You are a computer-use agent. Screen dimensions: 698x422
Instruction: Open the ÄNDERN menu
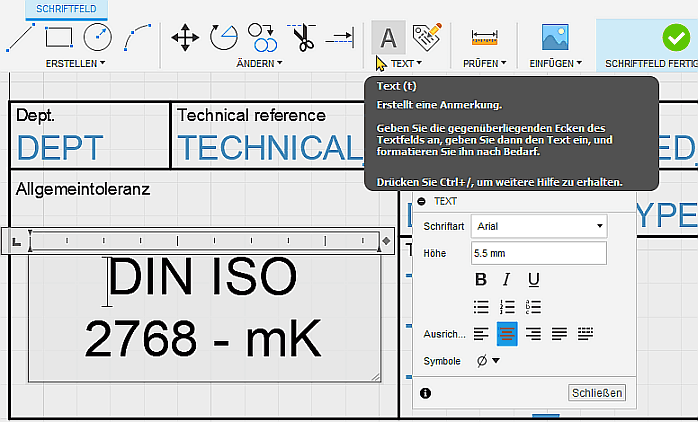click(259, 63)
